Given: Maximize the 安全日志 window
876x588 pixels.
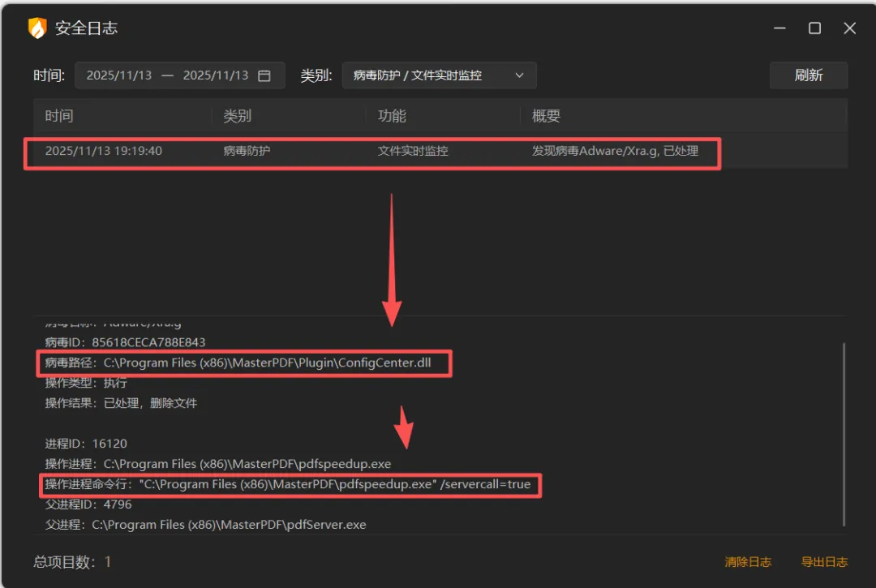Looking at the screenshot, I should click(814, 28).
